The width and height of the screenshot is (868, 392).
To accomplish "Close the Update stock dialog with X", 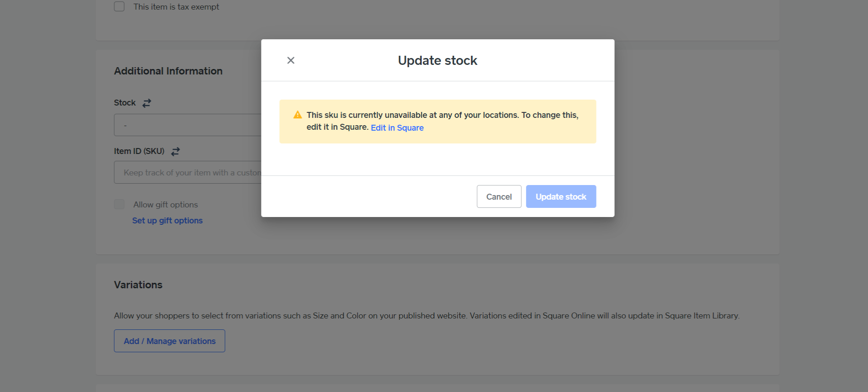I will (x=291, y=60).
